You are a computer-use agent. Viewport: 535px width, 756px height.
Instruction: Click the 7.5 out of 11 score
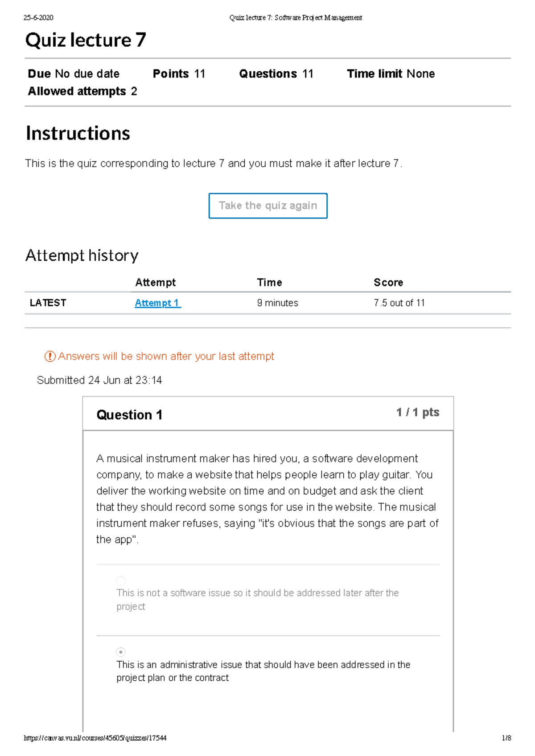point(399,303)
